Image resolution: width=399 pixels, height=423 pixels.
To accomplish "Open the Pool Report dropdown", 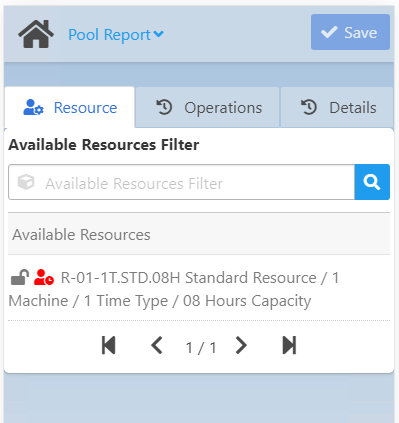I will [x=116, y=35].
